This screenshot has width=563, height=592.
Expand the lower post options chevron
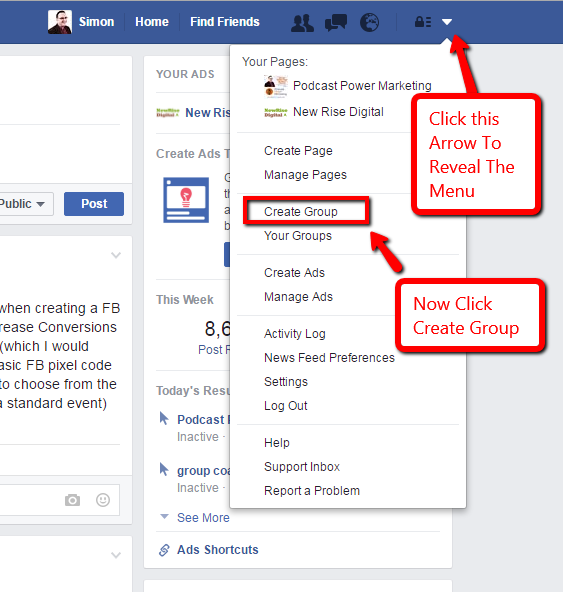click(116, 555)
